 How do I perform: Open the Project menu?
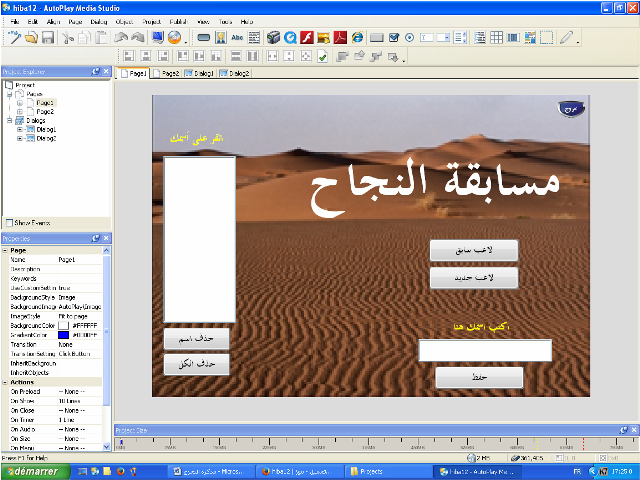coord(151,21)
